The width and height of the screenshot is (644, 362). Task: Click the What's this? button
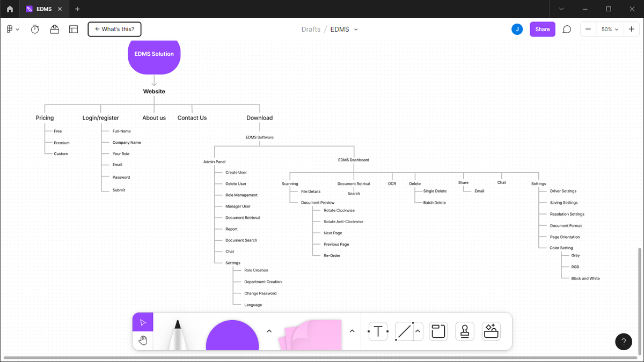pyautogui.click(x=114, y=29)
